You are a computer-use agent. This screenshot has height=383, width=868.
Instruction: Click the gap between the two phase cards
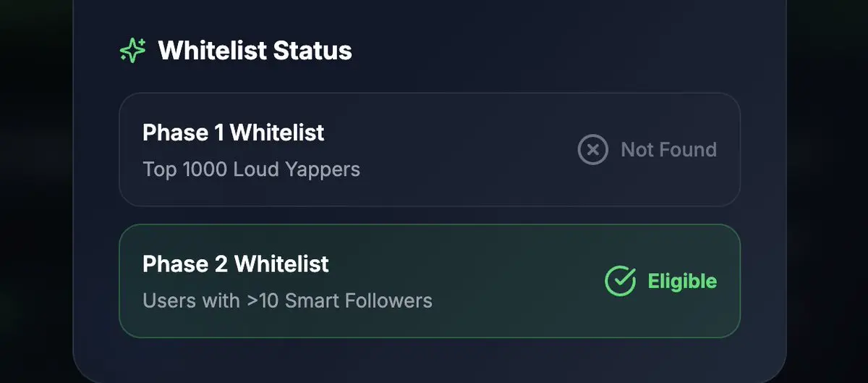click(x=430, y=216)
